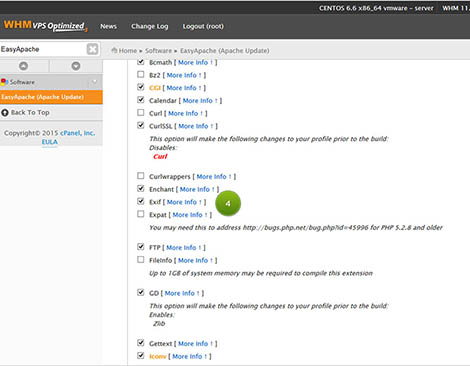Click the Back To Top arrow icon
The image size is (470, 366).
click(5, 113)
